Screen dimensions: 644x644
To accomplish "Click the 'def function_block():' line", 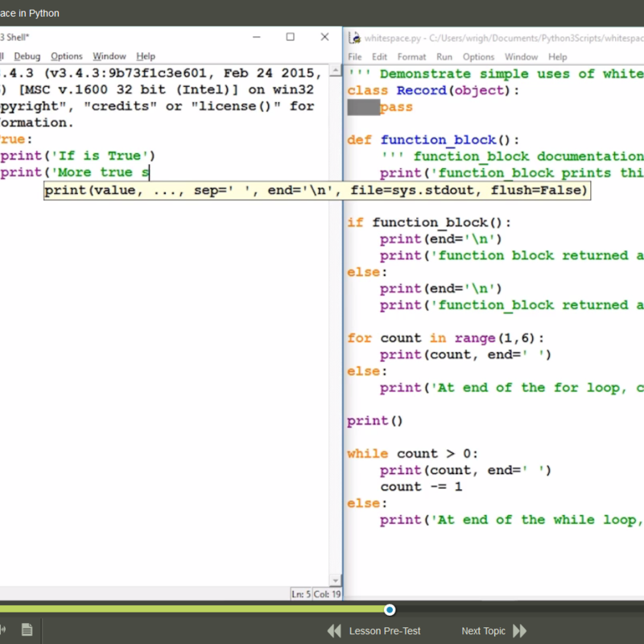I will pyautogui.click(x=433, y=140).
